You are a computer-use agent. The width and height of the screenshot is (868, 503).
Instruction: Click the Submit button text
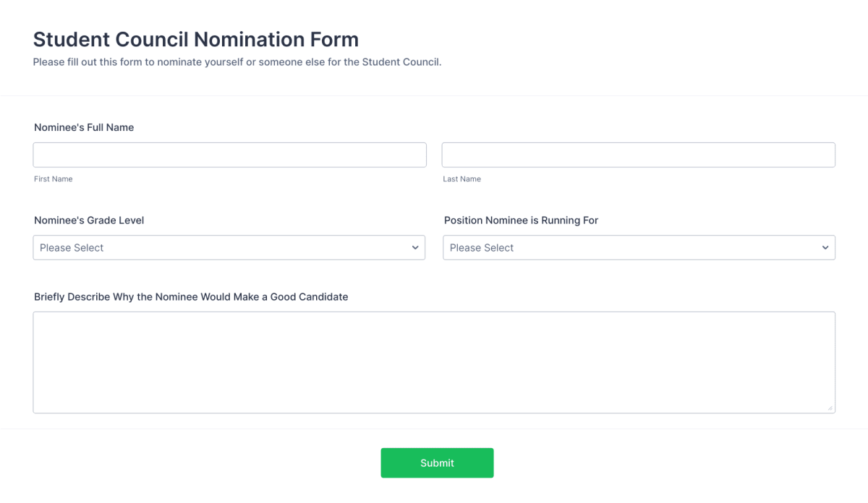click(437, 463)
